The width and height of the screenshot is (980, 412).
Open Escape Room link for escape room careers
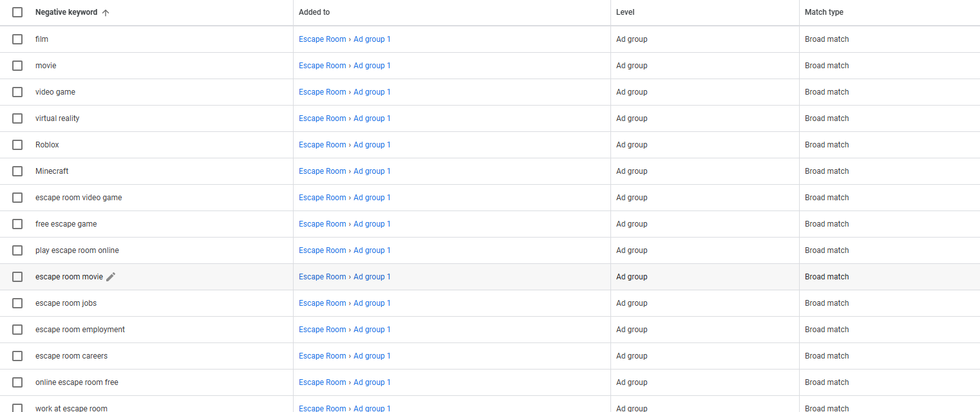coord(322,356)
